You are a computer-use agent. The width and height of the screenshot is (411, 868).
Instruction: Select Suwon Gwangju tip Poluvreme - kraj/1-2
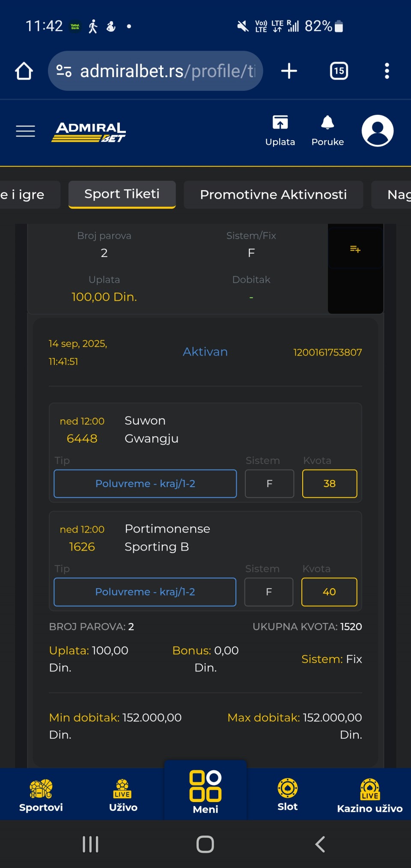(145, 484)
